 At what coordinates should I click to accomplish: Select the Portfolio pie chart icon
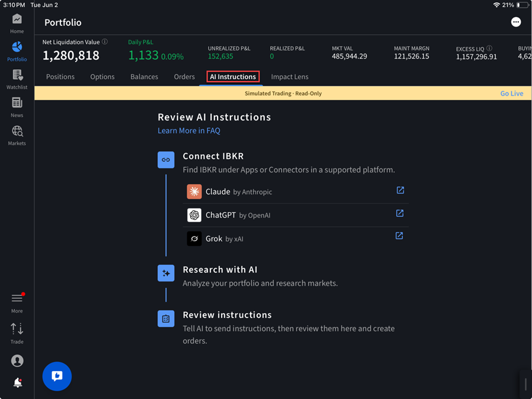click(x=17, y=47)
